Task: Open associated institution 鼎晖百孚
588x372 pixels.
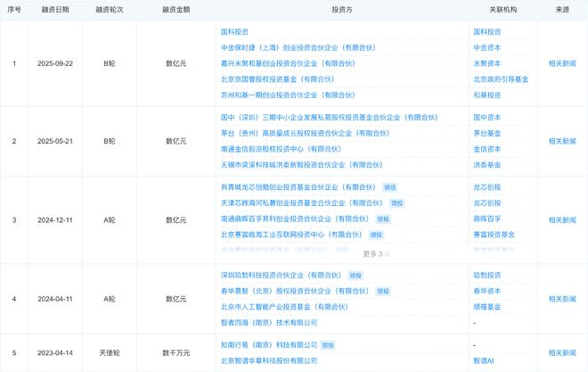Action: click(x=486, y=219)
